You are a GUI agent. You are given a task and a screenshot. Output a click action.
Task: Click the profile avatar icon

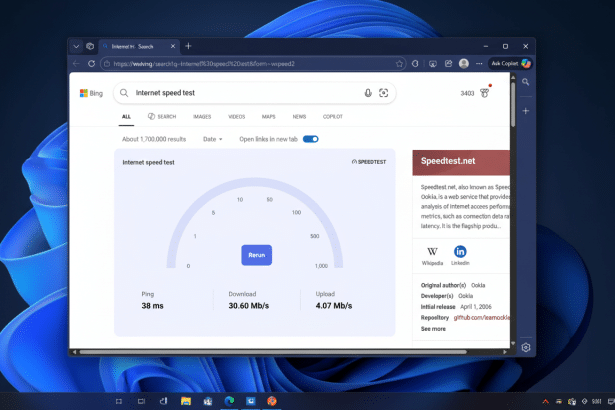[x=464, y=64]
